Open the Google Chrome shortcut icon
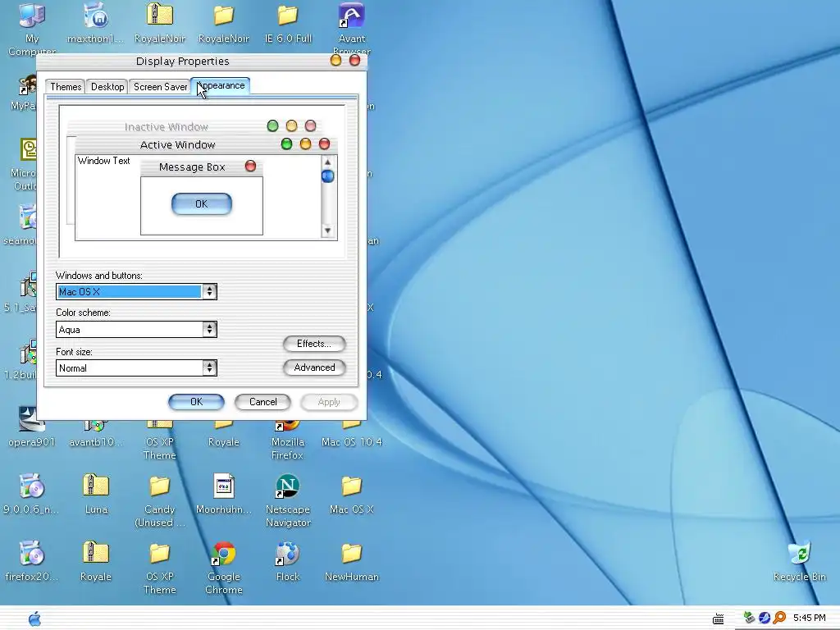The height and width of the screenshot is (630, 840). [x=223, y=554]
